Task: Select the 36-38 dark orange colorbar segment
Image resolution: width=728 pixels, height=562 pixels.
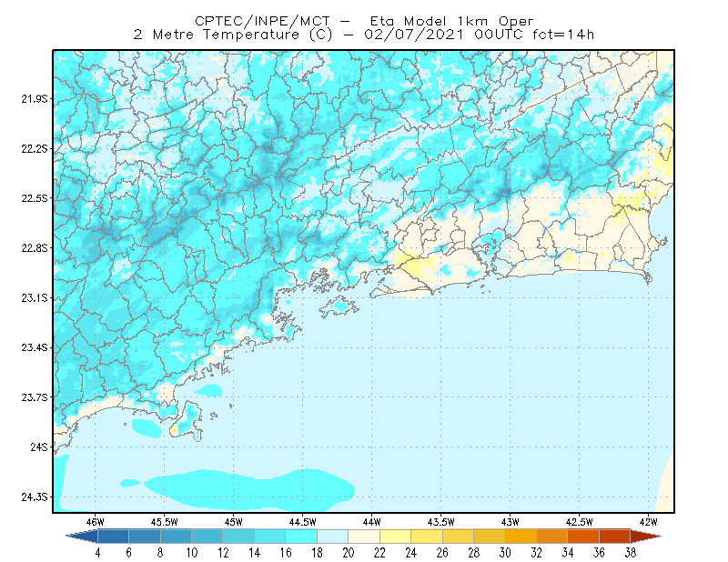Action: coord(615,537)
